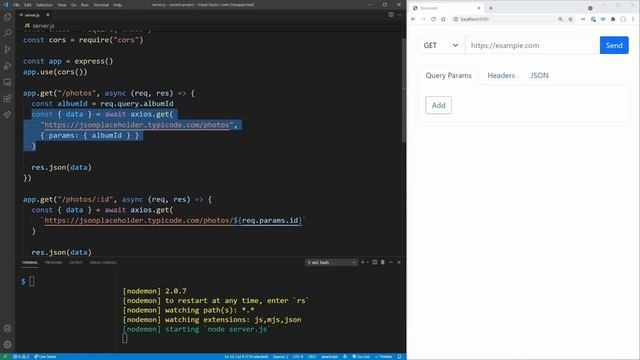The width and height of the screenshot is (640, 360).
Task: Open the Explorer view in VS Code activity bar
Action: coord(7,17)
